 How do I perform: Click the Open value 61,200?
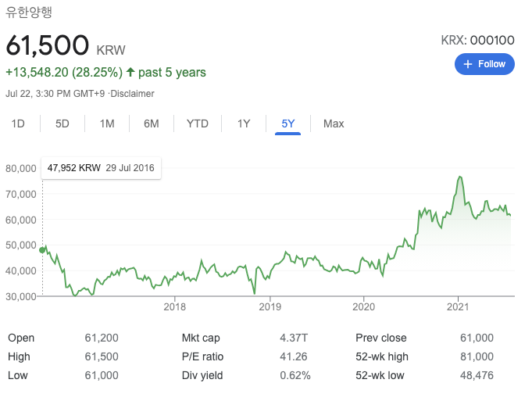click(x=102, y=338)
